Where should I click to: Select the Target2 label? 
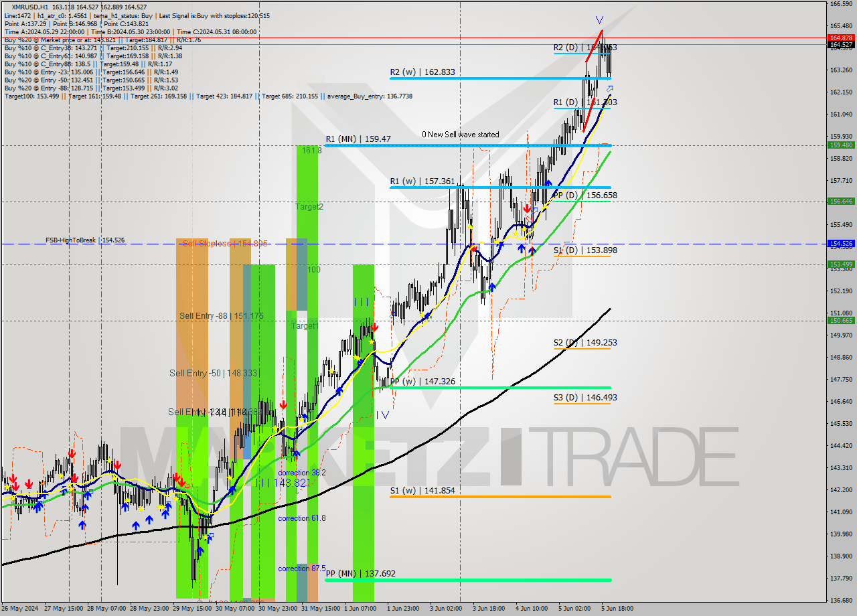pos(309,207)
